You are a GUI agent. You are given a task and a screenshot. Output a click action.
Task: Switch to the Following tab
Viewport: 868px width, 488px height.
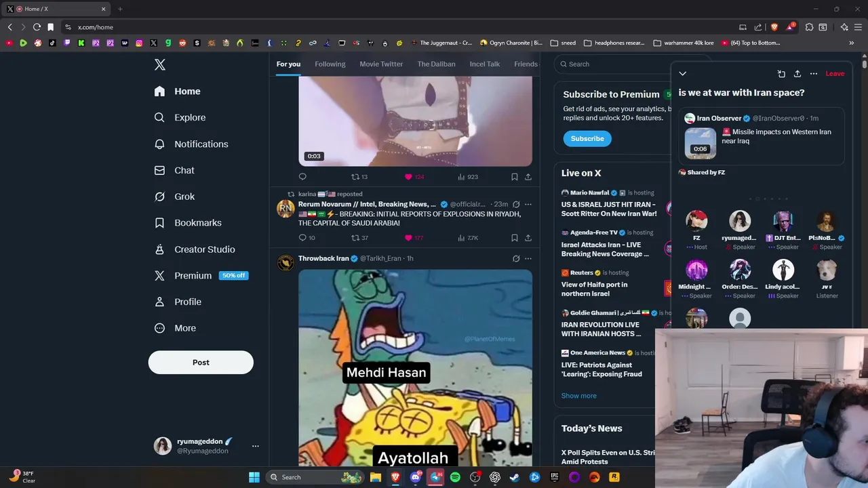[x=330, y=64]
